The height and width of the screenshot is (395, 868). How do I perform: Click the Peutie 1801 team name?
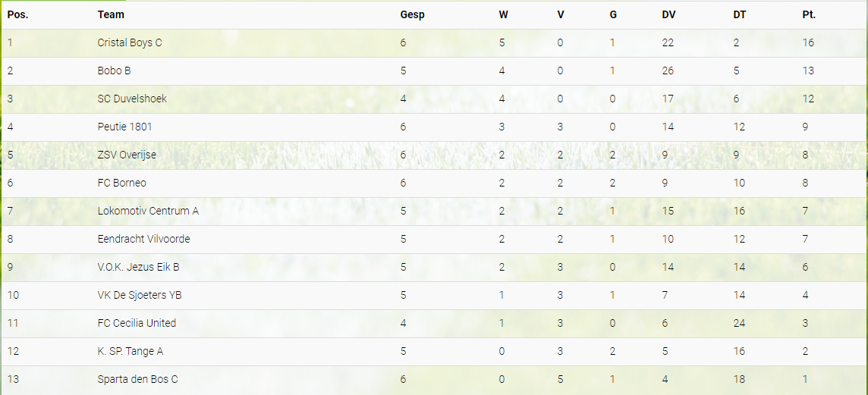125,127
